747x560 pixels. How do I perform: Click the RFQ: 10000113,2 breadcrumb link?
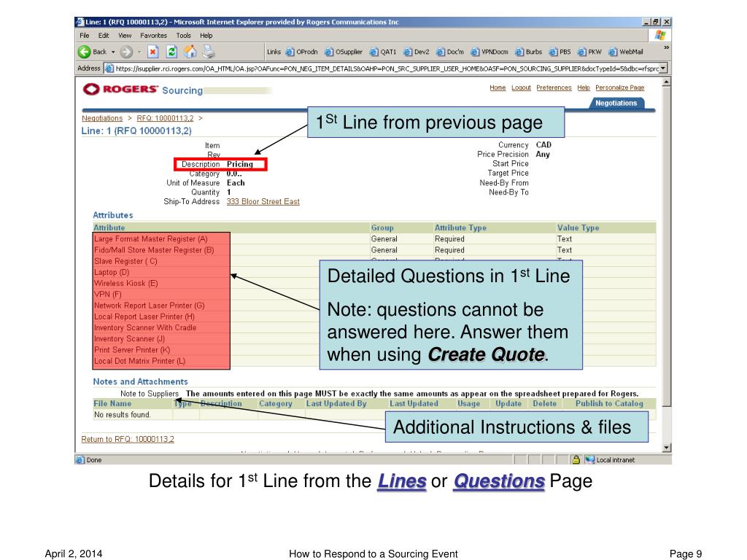(165, 118)
